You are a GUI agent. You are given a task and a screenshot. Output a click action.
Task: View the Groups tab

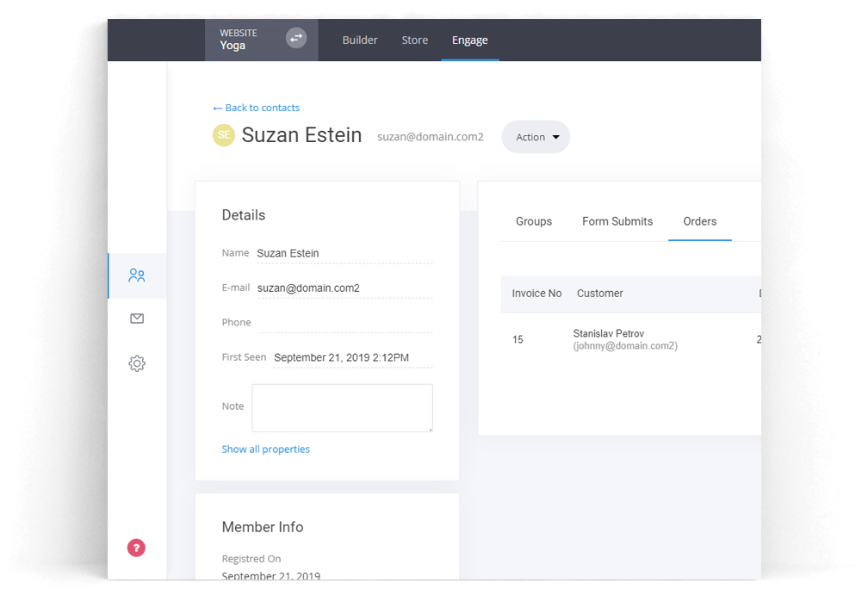tap(533, 221)
